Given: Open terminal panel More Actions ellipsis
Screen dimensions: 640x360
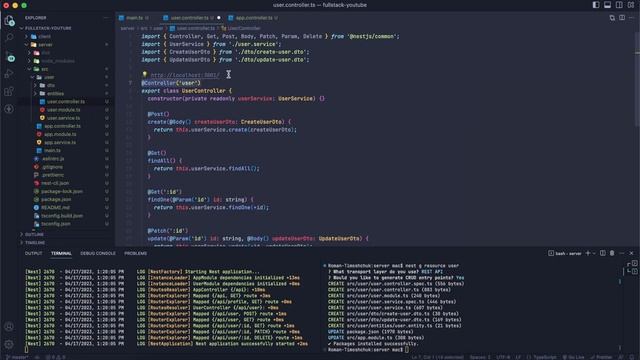Looking at the screenshot, I should point(622,253).
